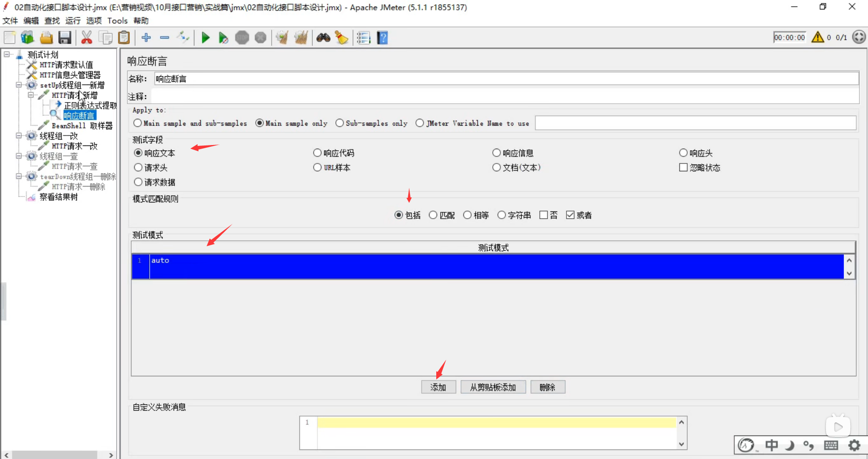Open the 运行 menu

(73, 21)
